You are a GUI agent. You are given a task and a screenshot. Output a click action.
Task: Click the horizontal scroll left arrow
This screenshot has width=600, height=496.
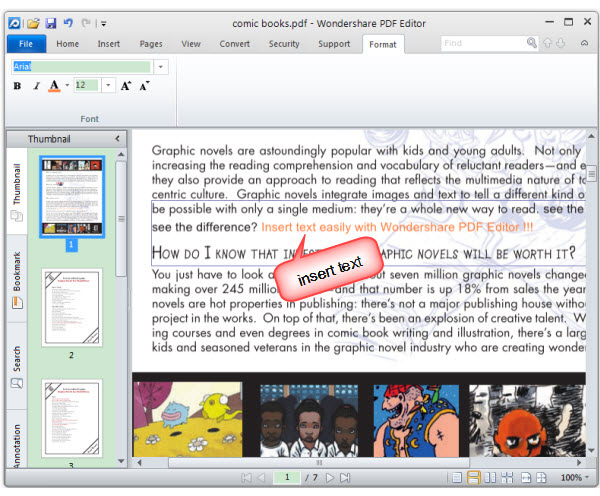tap(139, 462)
